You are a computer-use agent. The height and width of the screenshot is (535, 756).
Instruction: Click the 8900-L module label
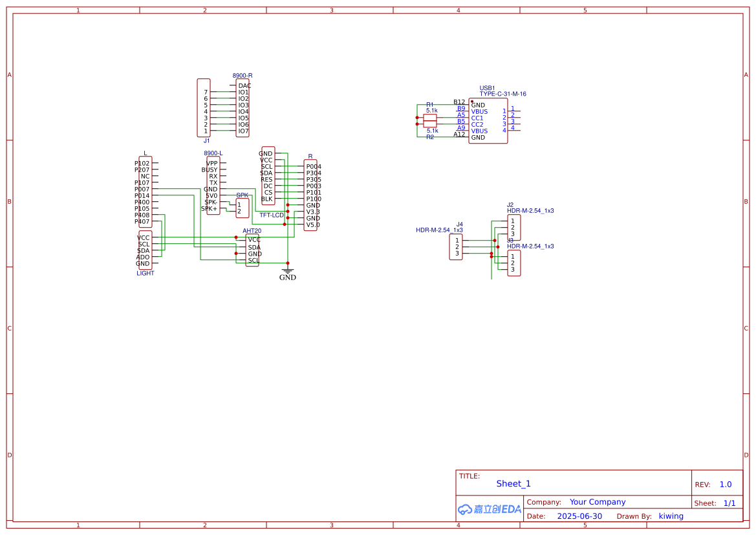pyautogui.click(x=213, y=153)
